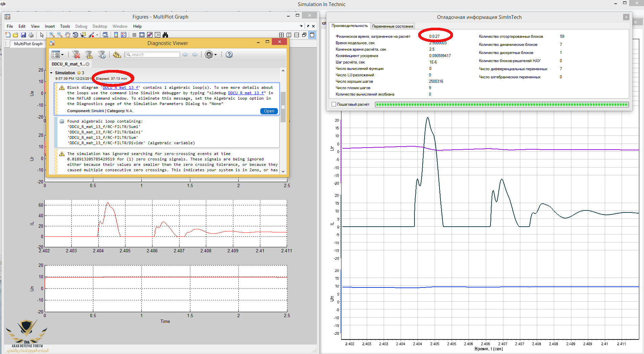Tile figures in grid layout
644x354 pixels.
click(x=281, y=35)
